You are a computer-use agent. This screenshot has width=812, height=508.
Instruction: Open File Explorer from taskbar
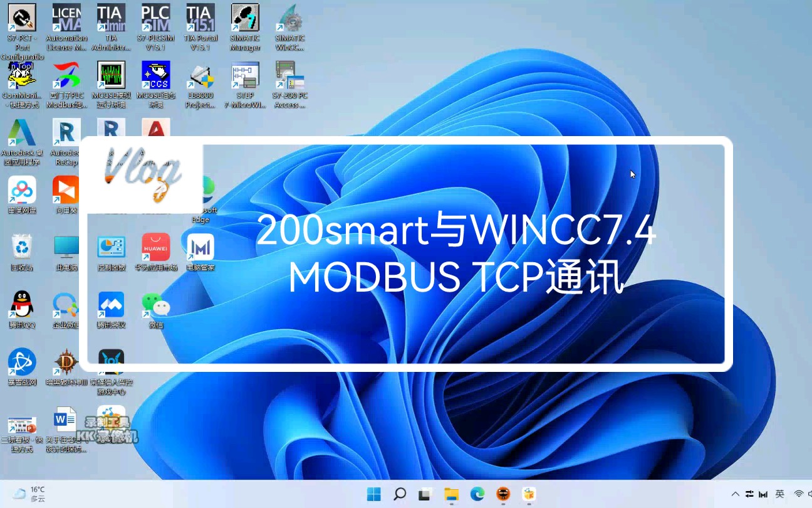452,494
